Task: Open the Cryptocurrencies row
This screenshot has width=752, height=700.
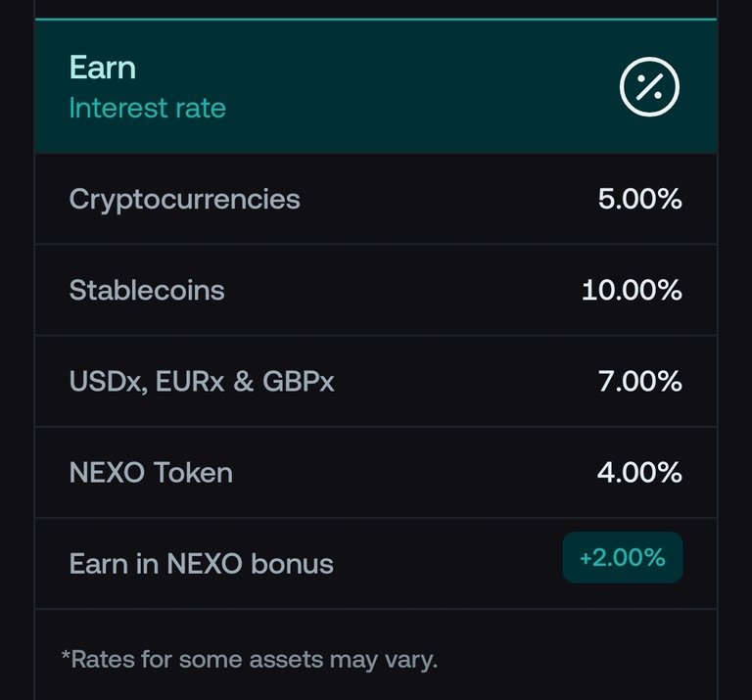Action: tap(376, 199)
